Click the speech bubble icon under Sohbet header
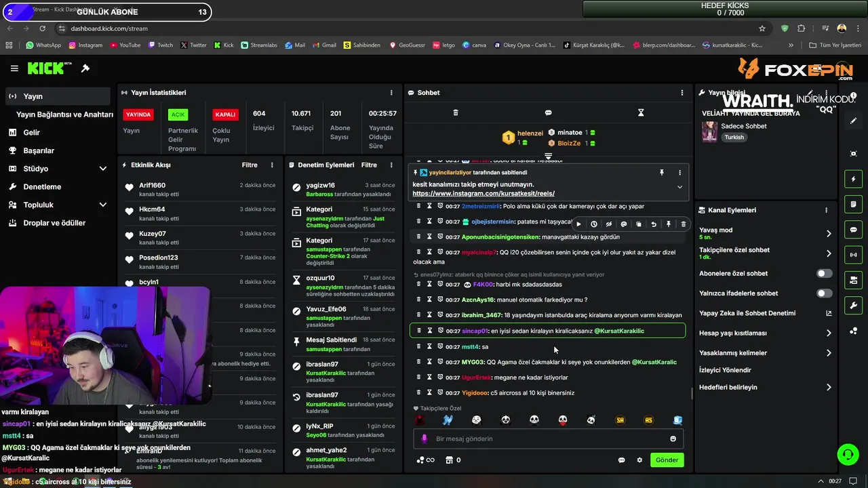 click(548, 113)
